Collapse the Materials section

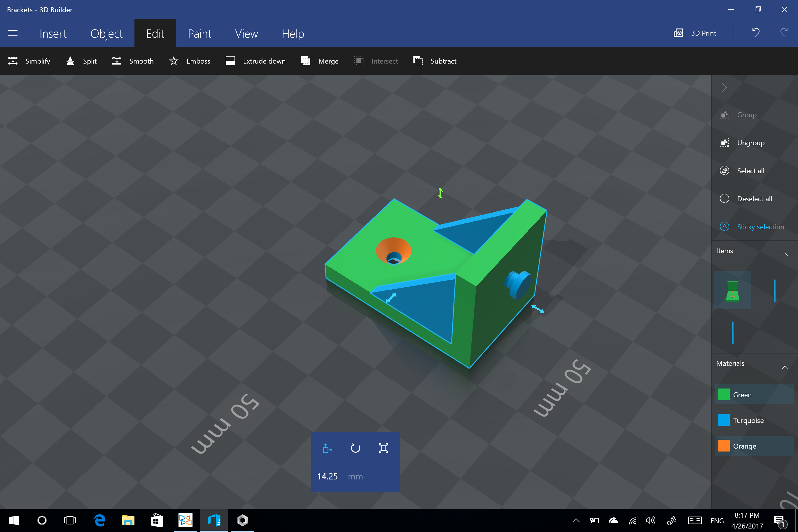[x=785, y=367]
